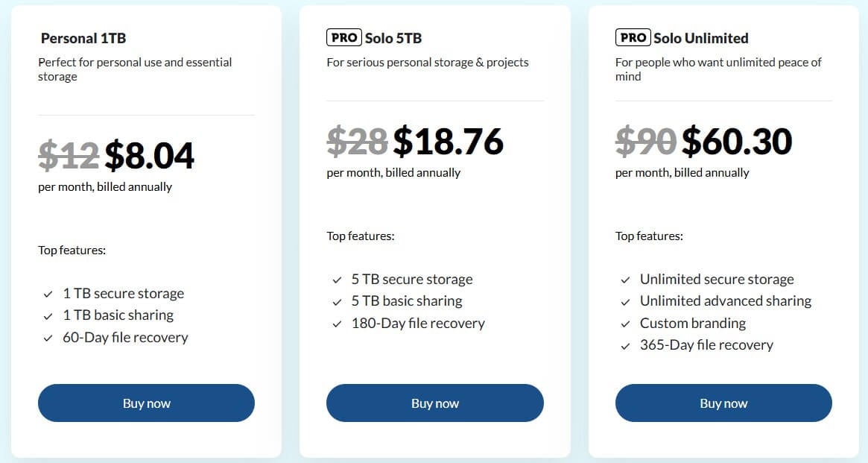Image resolution: width=868 pixels, height=463 pixels.
Task: Click checkmark beside 180-Day file recovery
Action: coord(335,324)
